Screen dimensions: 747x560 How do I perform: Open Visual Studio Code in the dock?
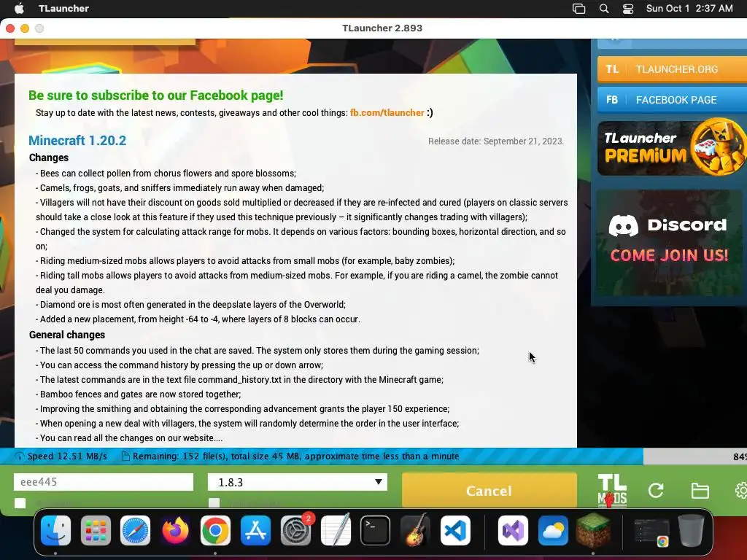click(x=455, y=531)
